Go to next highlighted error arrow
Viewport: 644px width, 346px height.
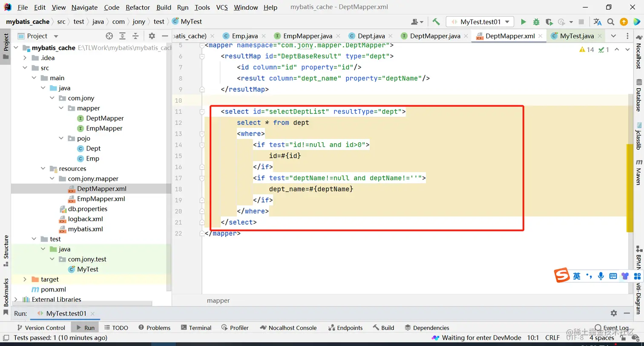pyautogui.click(x=627, y=50)
